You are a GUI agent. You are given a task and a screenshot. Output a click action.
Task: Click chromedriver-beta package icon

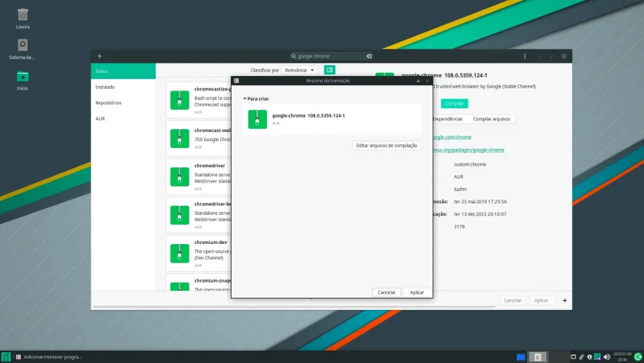pyautogui.click(x=179, y=215)
